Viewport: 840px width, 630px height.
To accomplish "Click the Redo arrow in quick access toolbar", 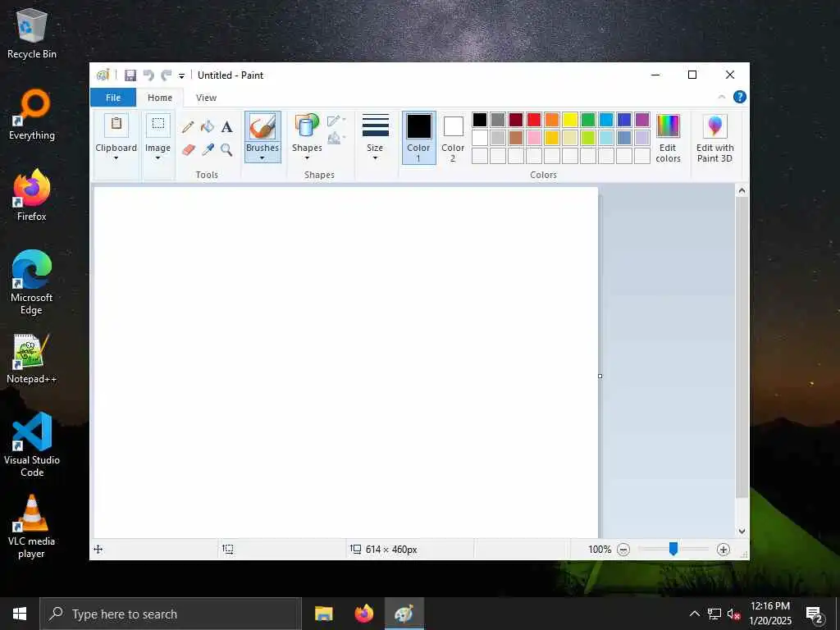I will 167,75.
